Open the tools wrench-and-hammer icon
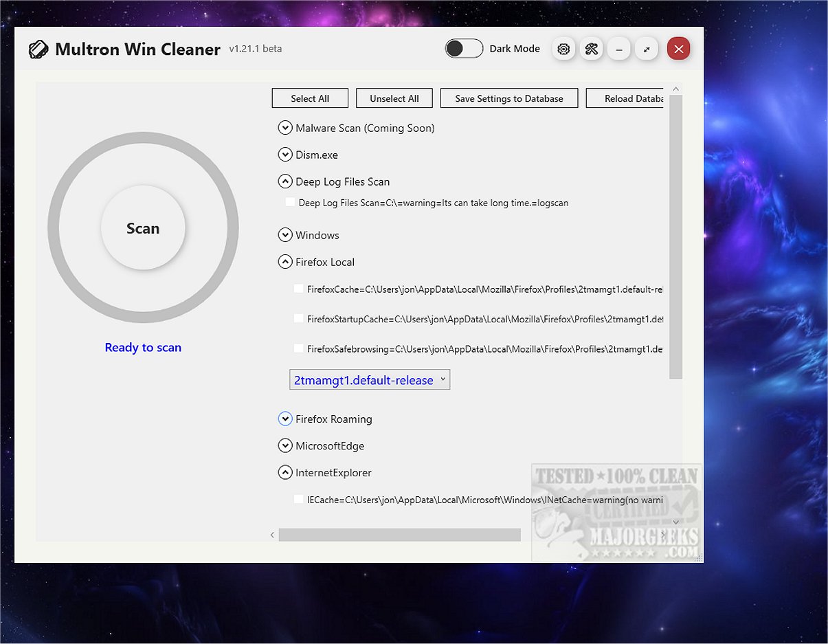This screenshot has height=644, width=828. 592,49
